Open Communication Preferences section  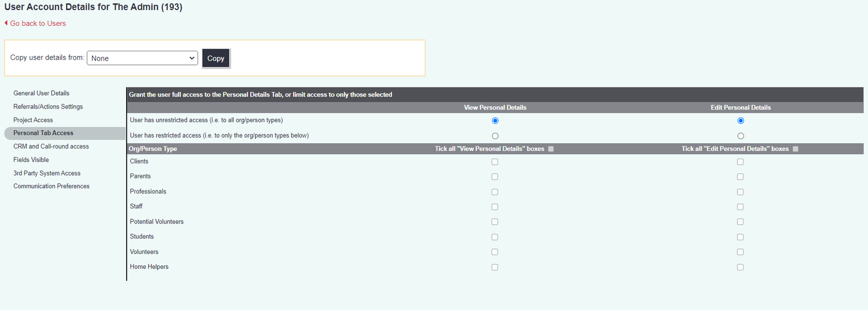tap(51, 187)
